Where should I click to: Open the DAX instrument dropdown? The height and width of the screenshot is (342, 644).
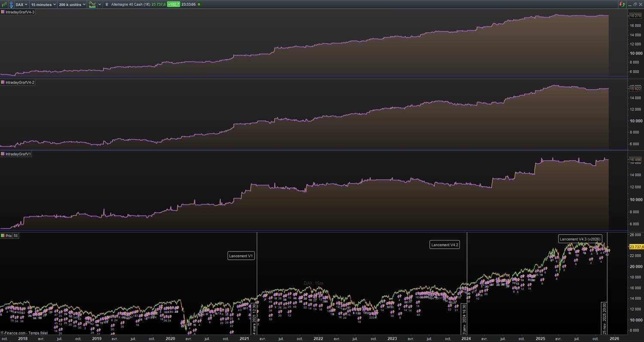click(21, 4)
